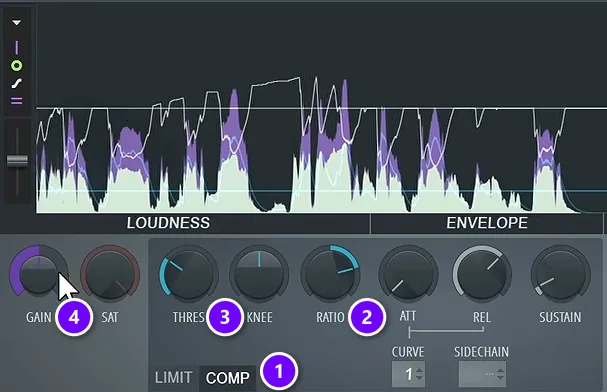Switch to LIMIT mode
This screenshot has width=607, height=392.
[x=174, y=377]
